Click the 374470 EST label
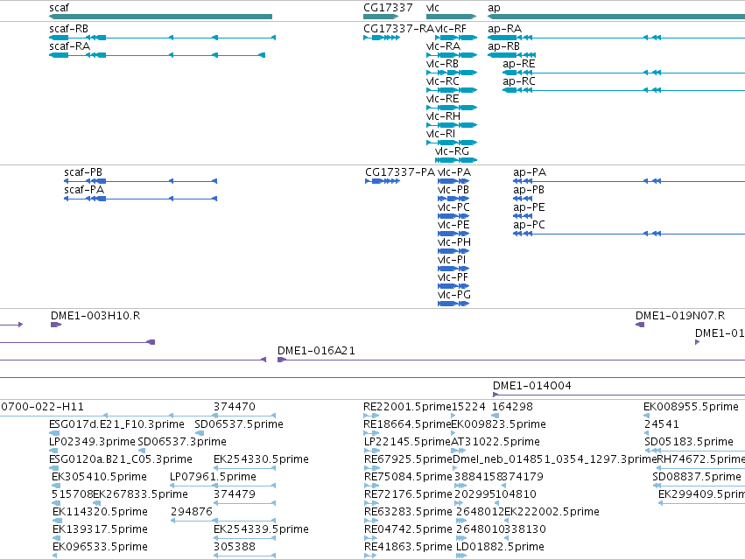Screen dimensions: 745x560 tap(235, 407)
